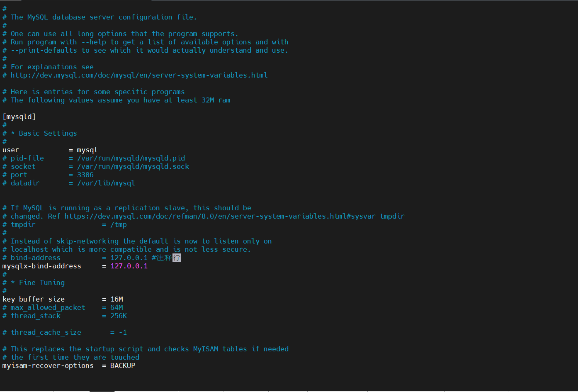Click the 'user' setting name
Viewport: 578px width, 392px height.
click(x=11, y=150)
